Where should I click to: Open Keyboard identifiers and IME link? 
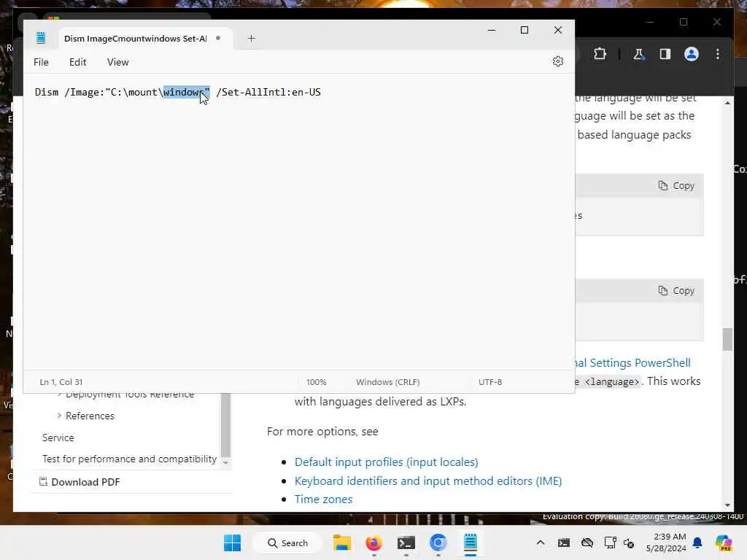pos(427,481)
